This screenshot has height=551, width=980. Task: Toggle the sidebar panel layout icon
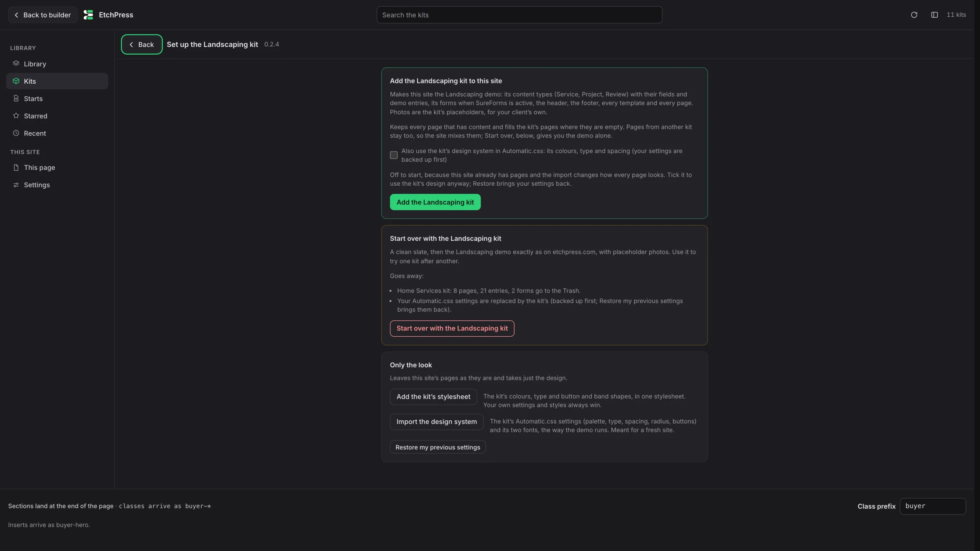934,15
